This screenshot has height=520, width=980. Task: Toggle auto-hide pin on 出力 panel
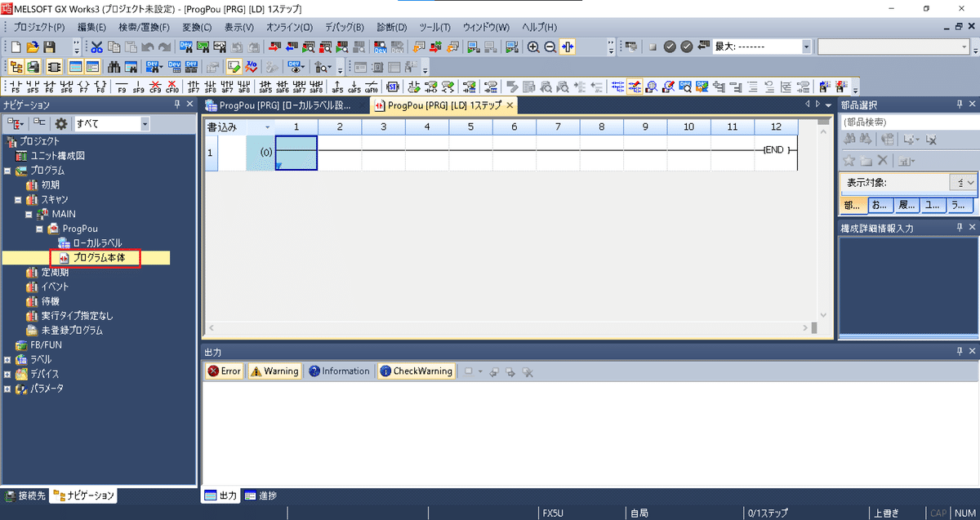(960, 350)
